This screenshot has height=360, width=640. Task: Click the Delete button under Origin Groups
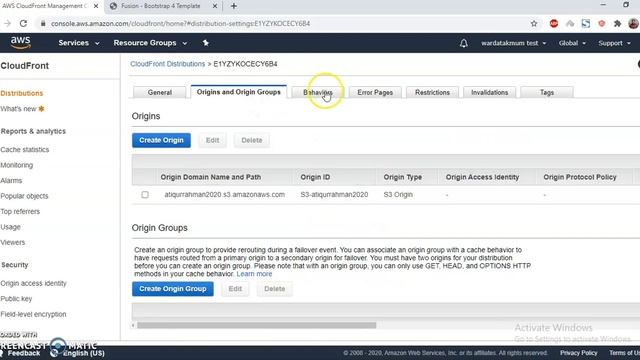pos(275,289)
